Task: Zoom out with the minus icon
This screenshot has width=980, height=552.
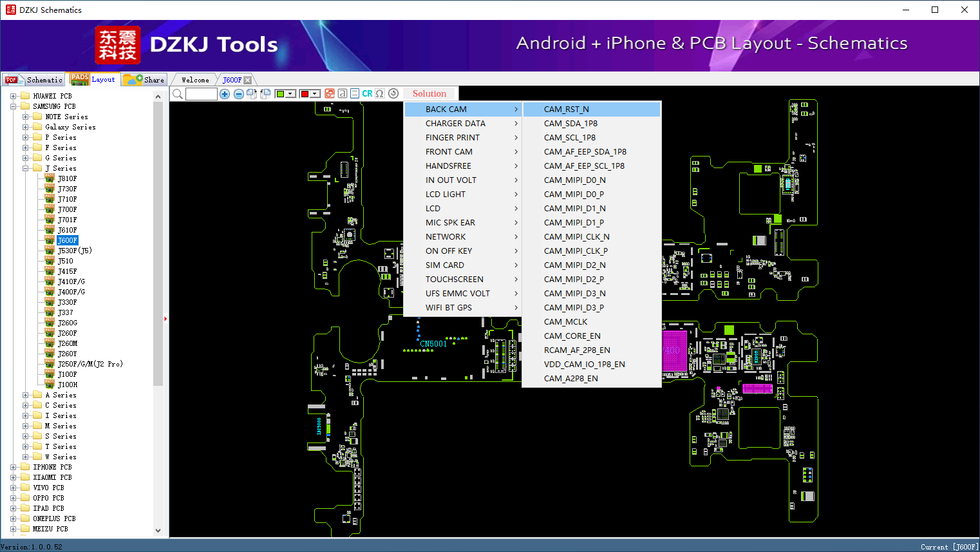Action: pos(238,94)
